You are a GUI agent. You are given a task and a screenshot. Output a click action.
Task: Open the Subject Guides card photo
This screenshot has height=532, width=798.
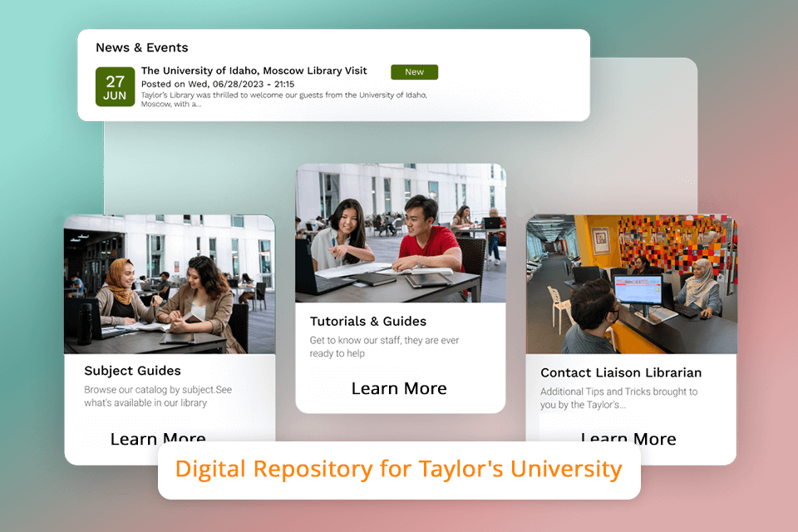170,284
